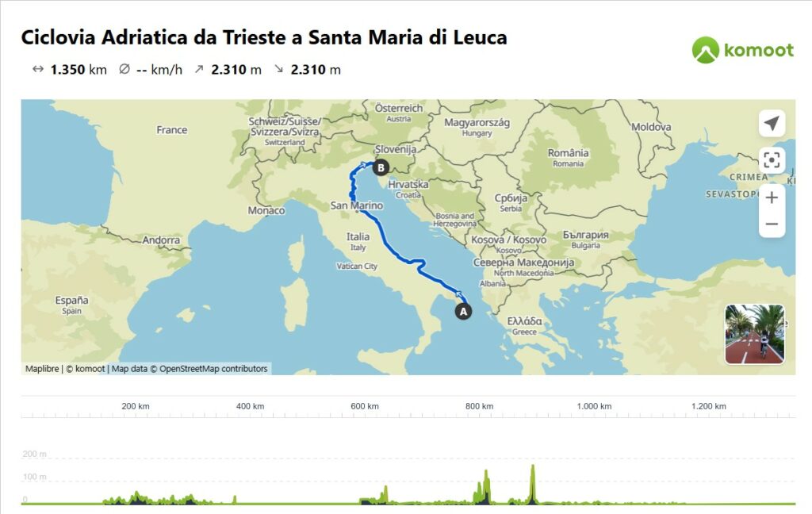Click the average speed icon

click(x=124, y=69)
